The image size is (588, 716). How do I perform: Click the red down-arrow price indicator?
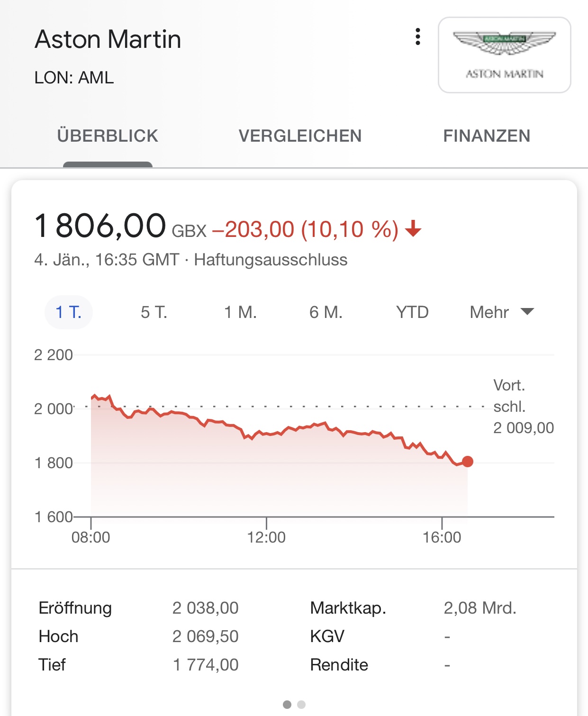click(413, 228)
